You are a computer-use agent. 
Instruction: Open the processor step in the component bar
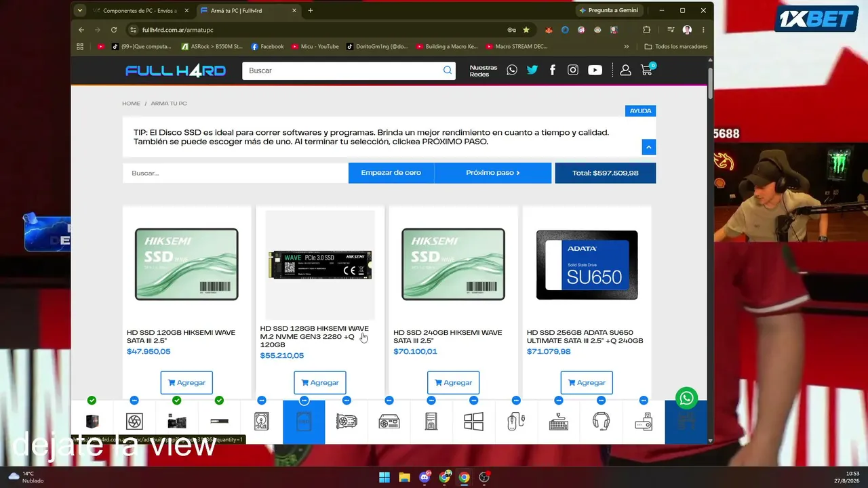tap(92, 422)
